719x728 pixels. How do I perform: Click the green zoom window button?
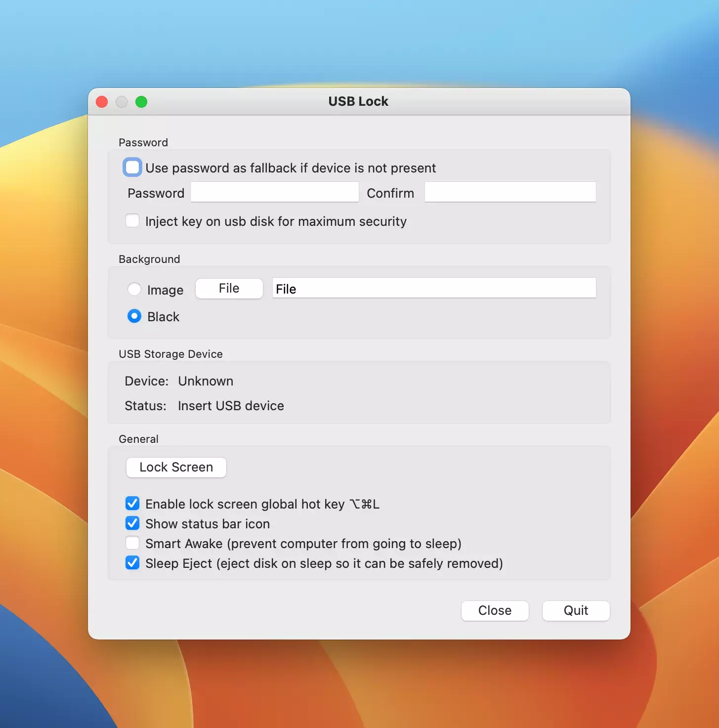click(141, 102)
